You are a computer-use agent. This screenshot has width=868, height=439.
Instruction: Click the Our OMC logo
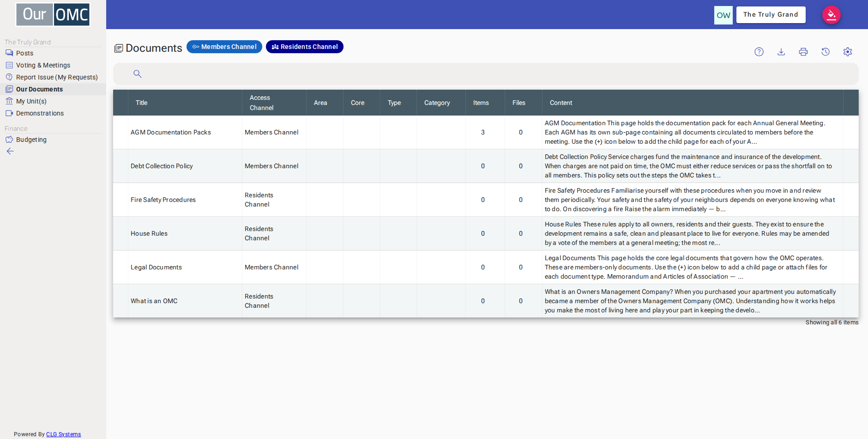click(53, 15)
